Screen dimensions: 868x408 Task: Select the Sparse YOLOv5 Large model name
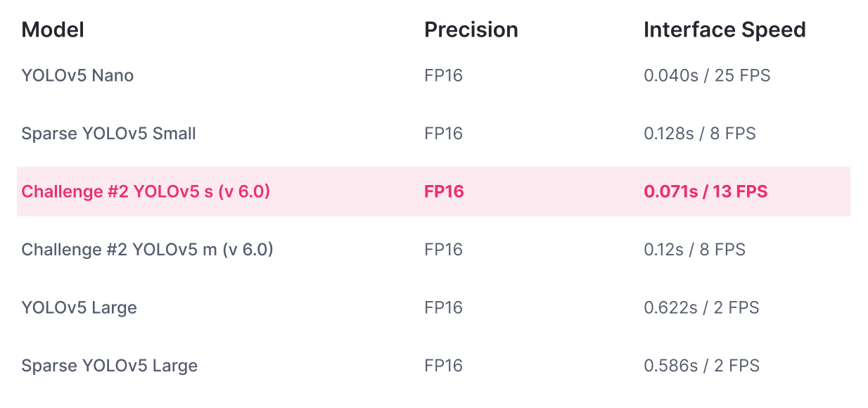[109, 366]
